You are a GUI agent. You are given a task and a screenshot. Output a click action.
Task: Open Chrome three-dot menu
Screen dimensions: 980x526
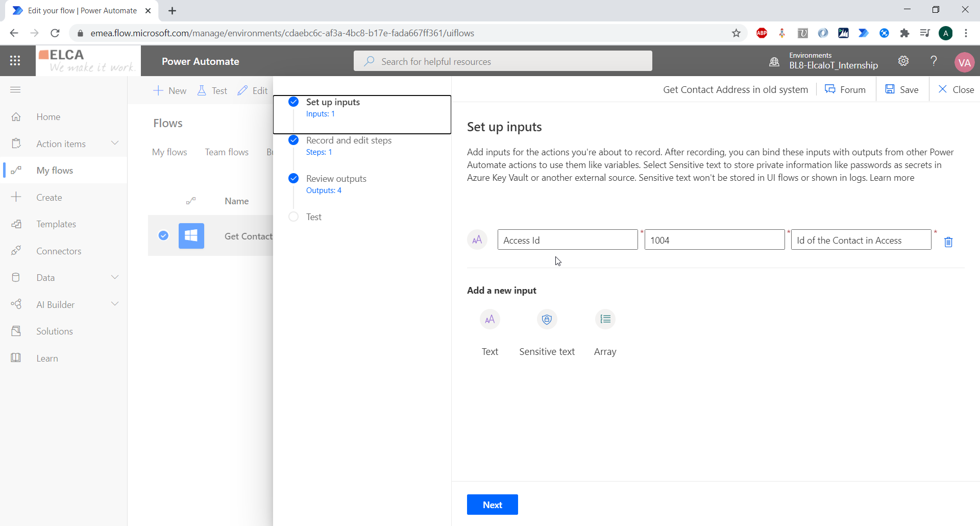pos(966,33)
